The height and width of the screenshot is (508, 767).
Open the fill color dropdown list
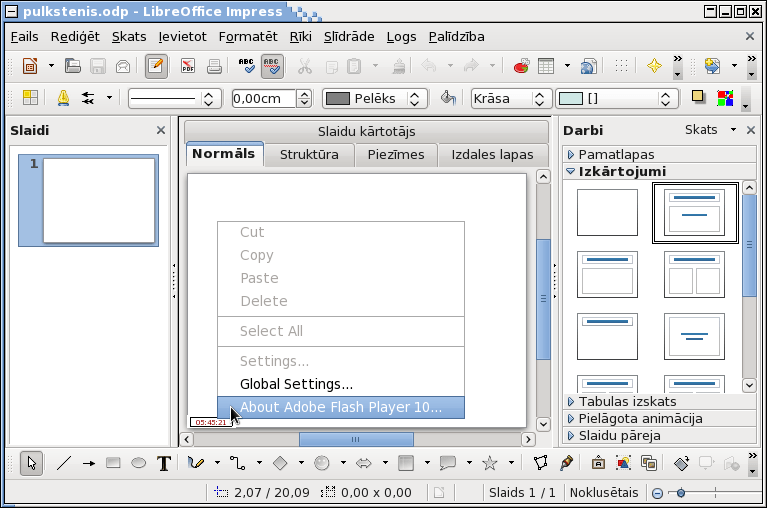(x=617, y=99)
